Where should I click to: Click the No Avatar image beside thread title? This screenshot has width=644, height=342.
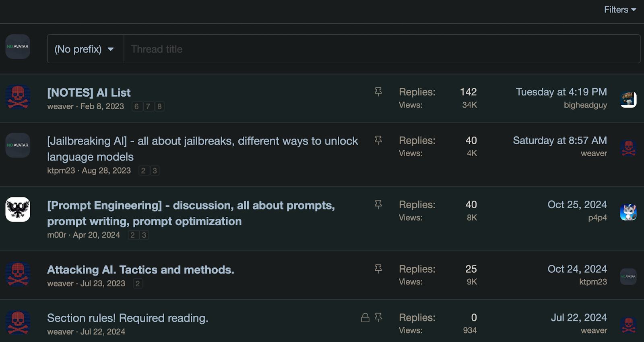pos(18,47)
